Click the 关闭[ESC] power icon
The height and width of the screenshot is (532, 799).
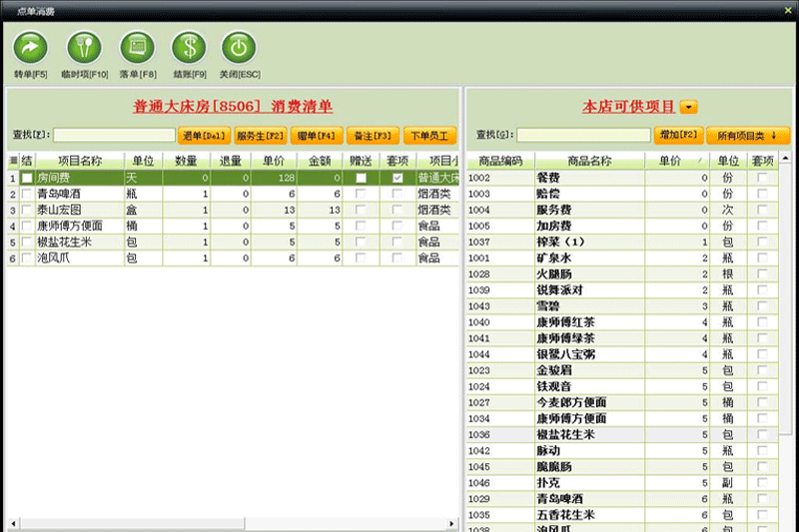coord(239,48)
